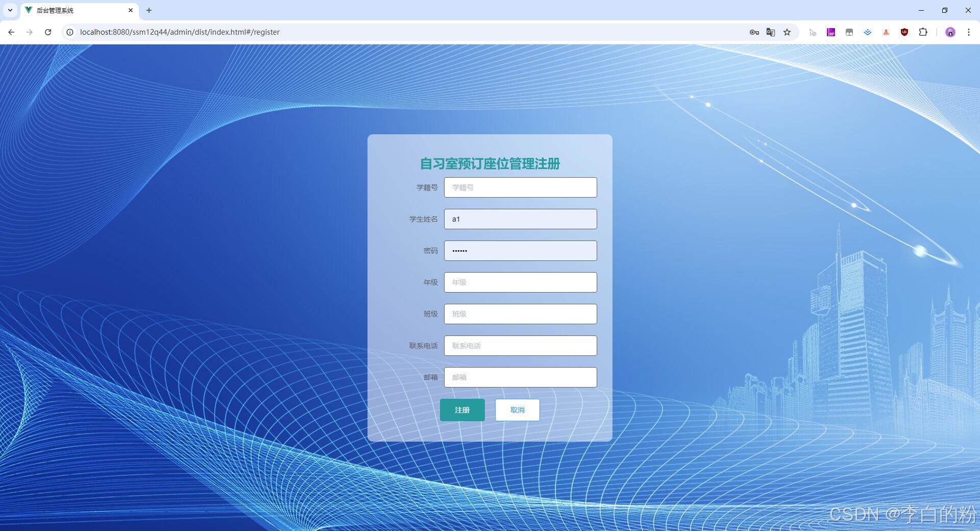980x531 pixels.
Task: Click the 学生姓名 label
Action: (x=423, y=219)
